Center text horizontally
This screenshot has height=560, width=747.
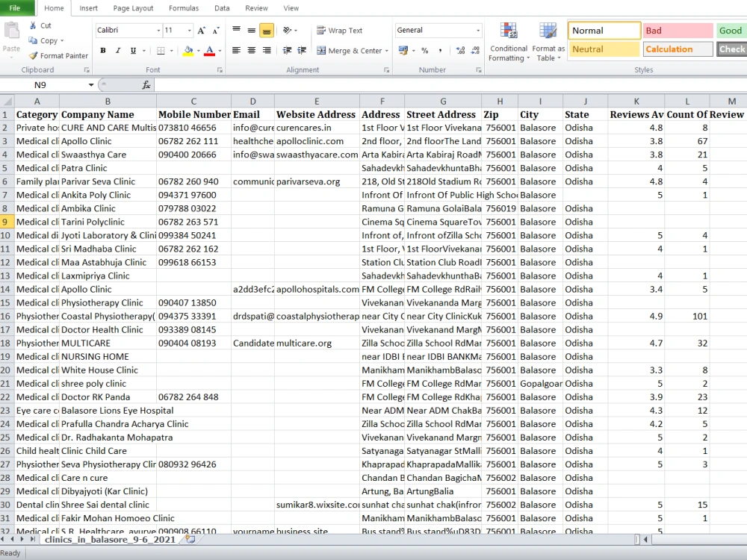point(252,50)
